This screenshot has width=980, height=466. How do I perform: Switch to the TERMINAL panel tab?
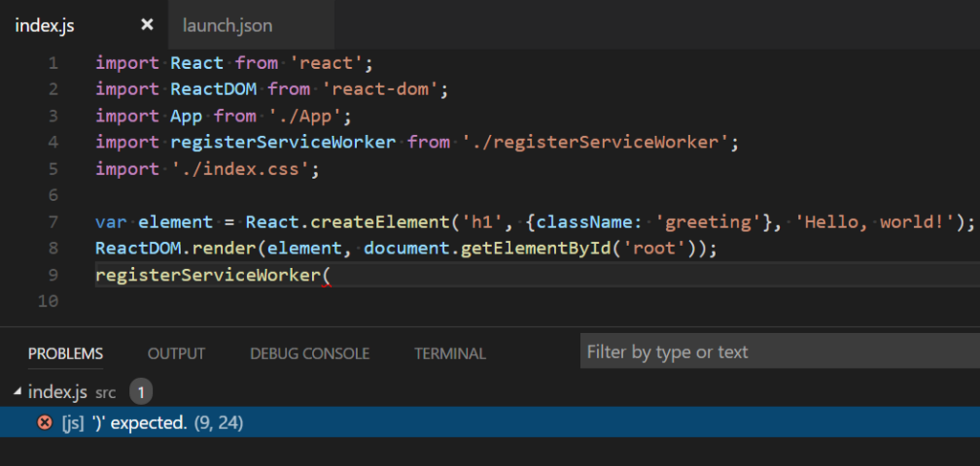[450, 353]
